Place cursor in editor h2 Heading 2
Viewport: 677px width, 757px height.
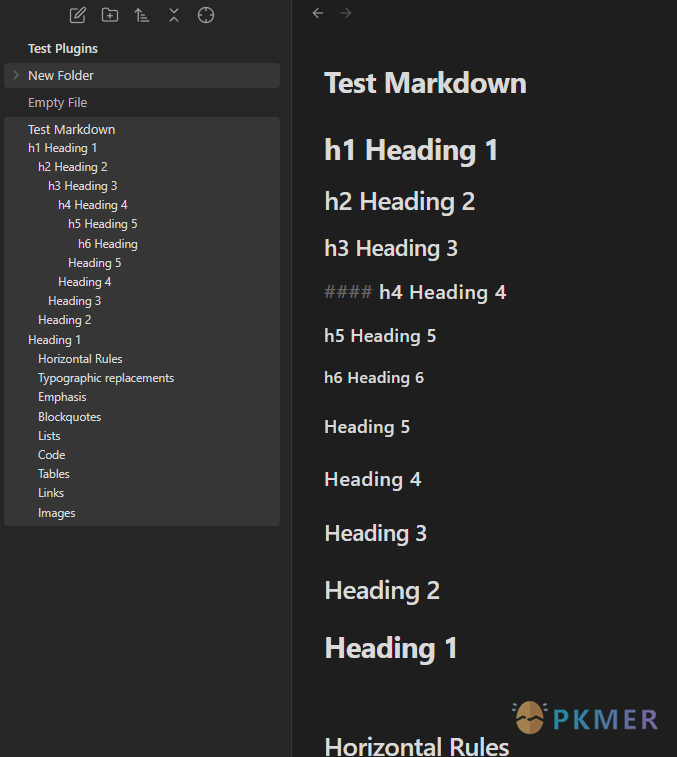coord(400,201)
